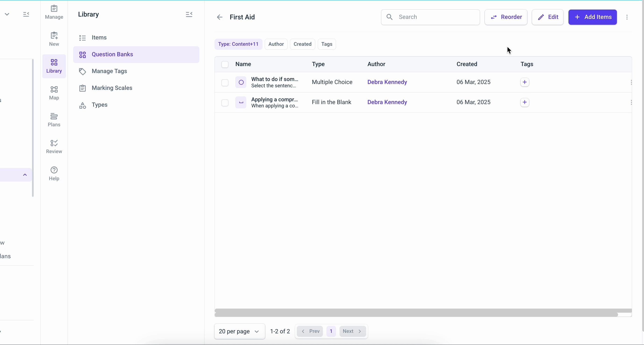Click the horizontal scrollbar under the table

pos(416,315)
